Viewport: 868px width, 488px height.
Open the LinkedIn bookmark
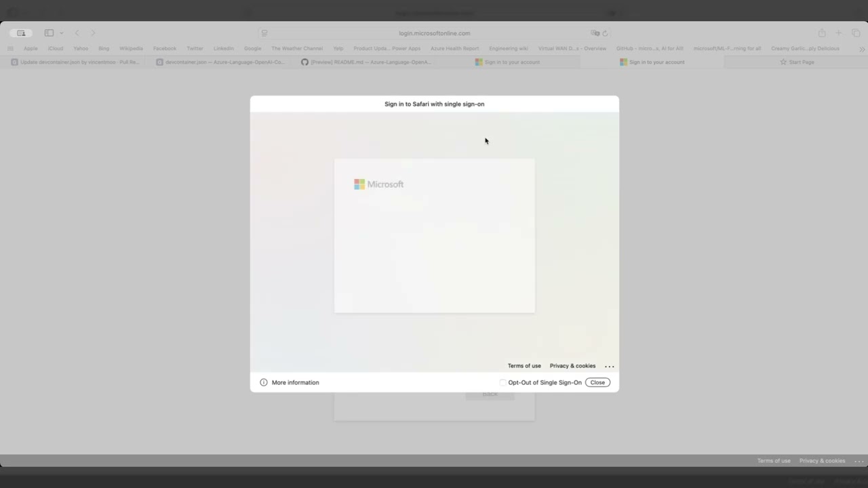tap(223, 48)
